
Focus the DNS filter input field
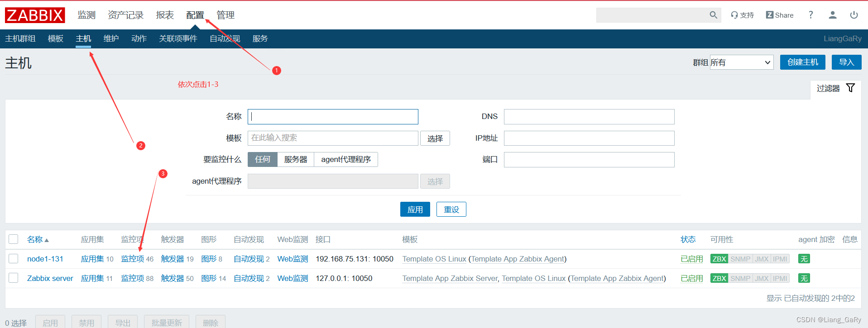coord(589,117)
